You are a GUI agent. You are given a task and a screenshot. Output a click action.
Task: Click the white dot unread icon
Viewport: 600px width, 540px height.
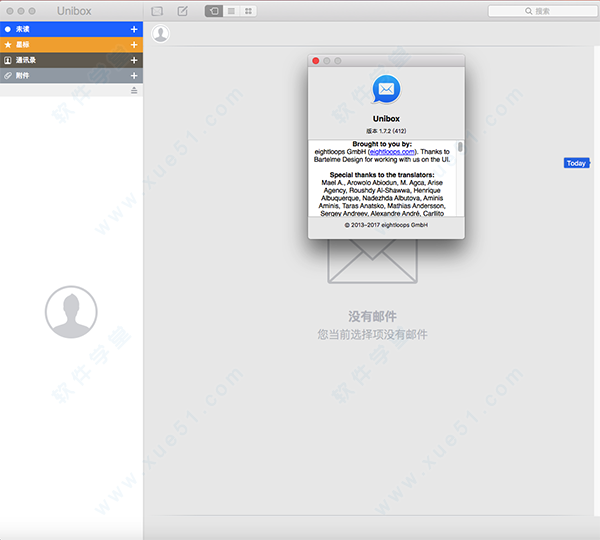[x=8, y=29]
